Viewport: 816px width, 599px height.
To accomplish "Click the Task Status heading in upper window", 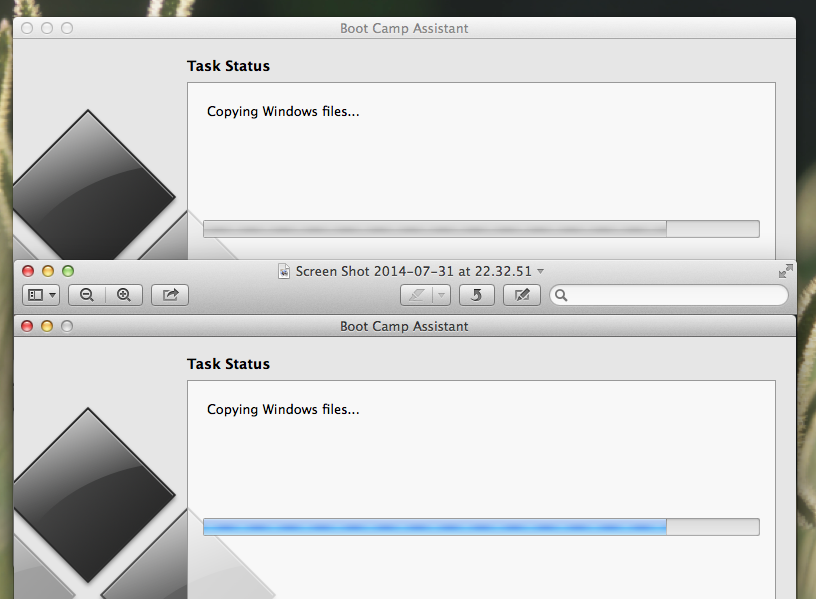I will point(228,66).
